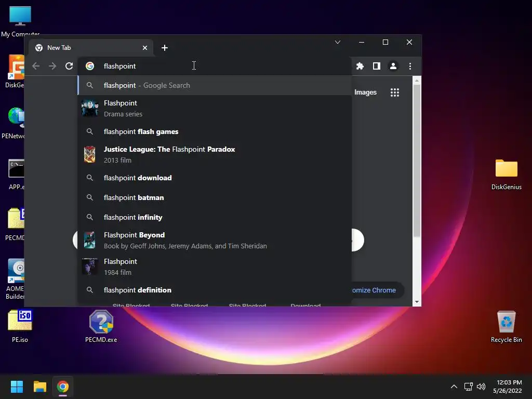
Task: Select flashpoint - Google Search suggestion
Action: pos(215,85)
